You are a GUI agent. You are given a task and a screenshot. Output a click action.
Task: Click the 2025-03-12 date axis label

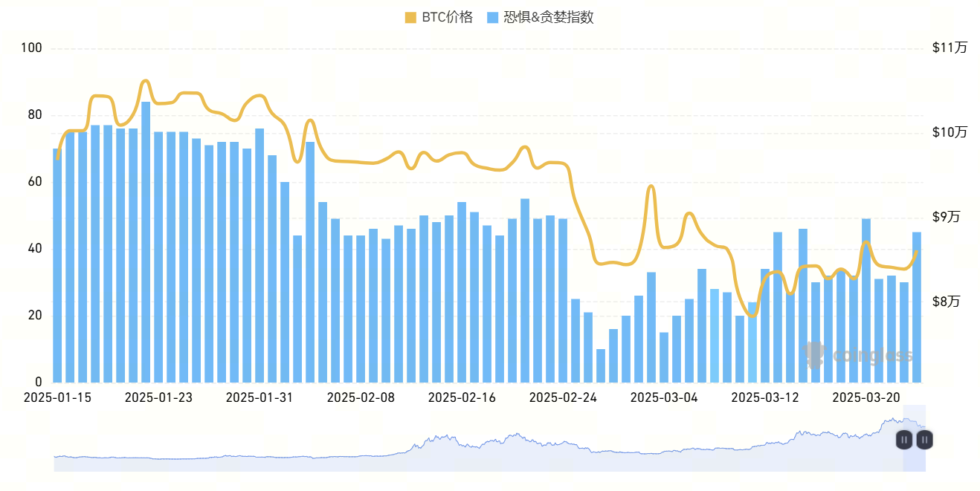pyautogui.click(x=765, y=397)
